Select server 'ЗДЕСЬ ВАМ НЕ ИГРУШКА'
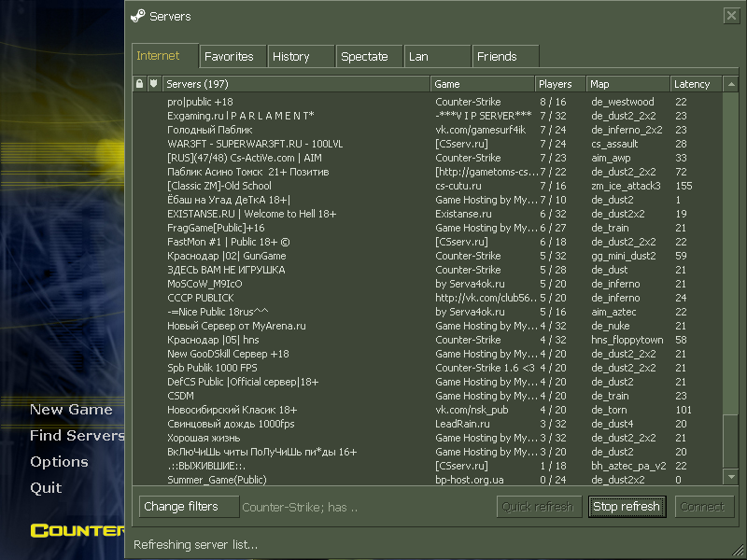 tap(428, 270)
